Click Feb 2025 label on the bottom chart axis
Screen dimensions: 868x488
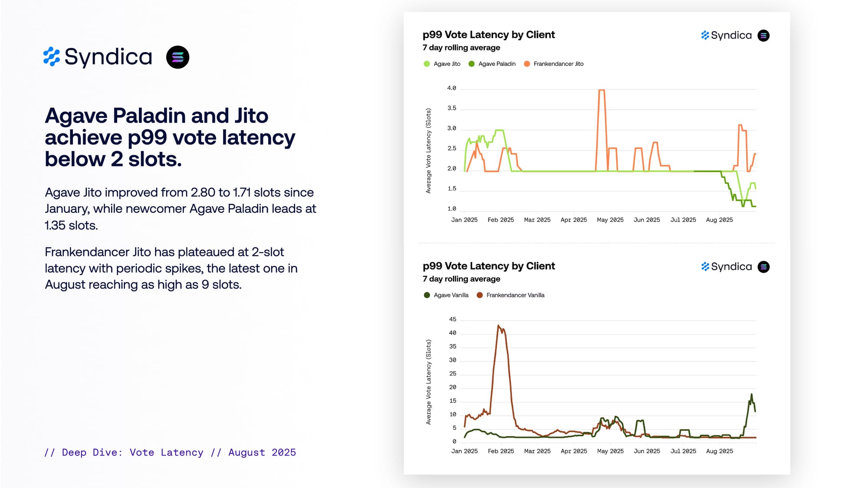[501, 451]
